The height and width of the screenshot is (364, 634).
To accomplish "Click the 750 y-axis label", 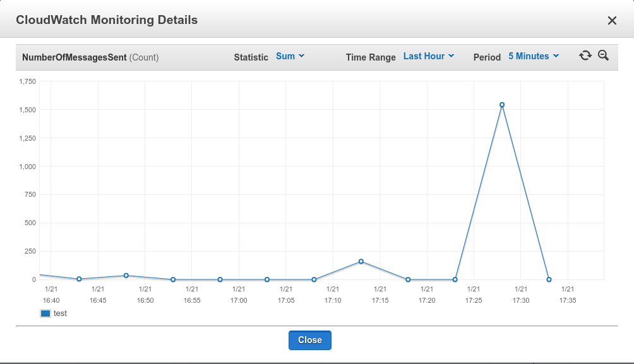I will click(x=30, y=194).
